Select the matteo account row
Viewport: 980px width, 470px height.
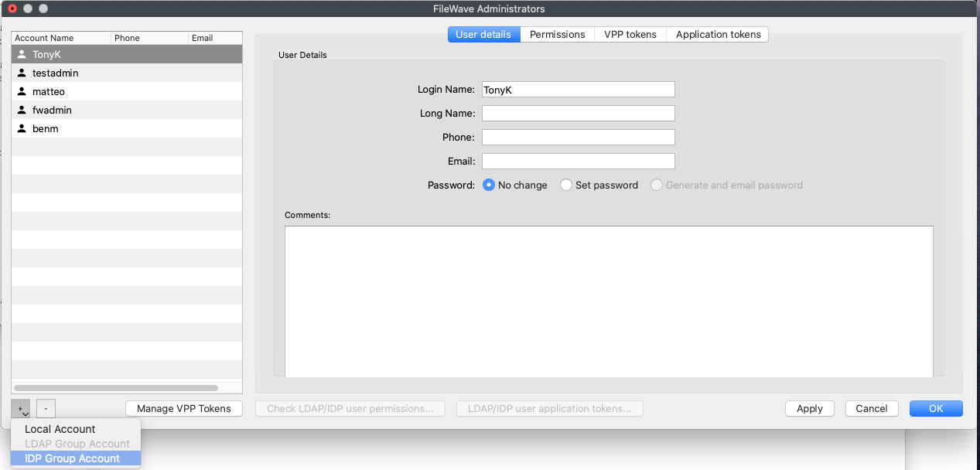point(127,92)
